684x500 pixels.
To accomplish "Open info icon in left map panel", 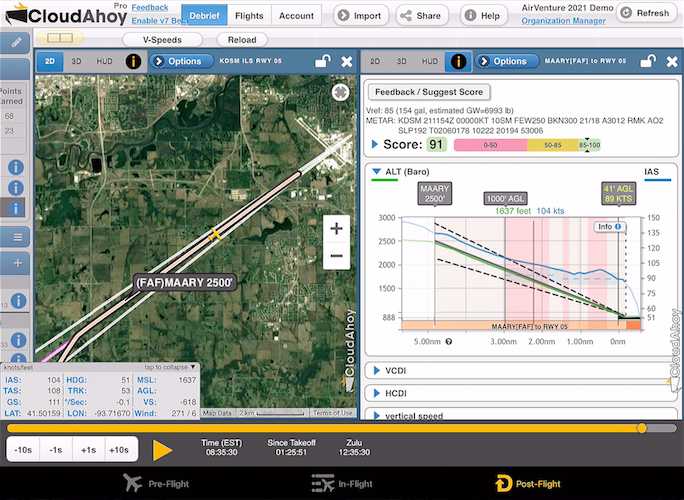I will [133, 61].
